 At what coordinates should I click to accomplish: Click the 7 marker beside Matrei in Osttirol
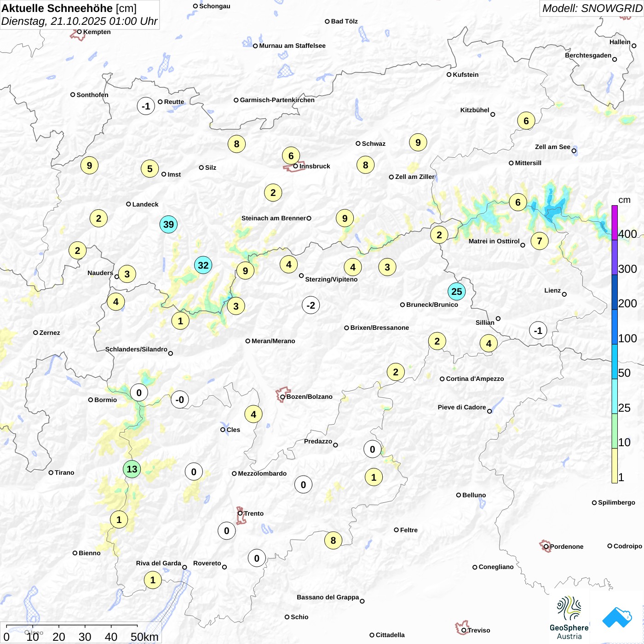pyautogui.click(x=540, y=241)
